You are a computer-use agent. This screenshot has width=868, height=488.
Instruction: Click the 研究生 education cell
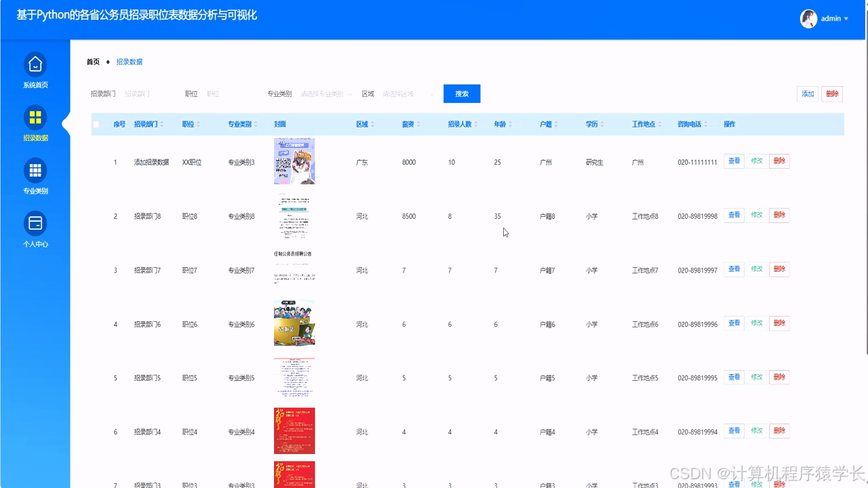click(595, 163)
